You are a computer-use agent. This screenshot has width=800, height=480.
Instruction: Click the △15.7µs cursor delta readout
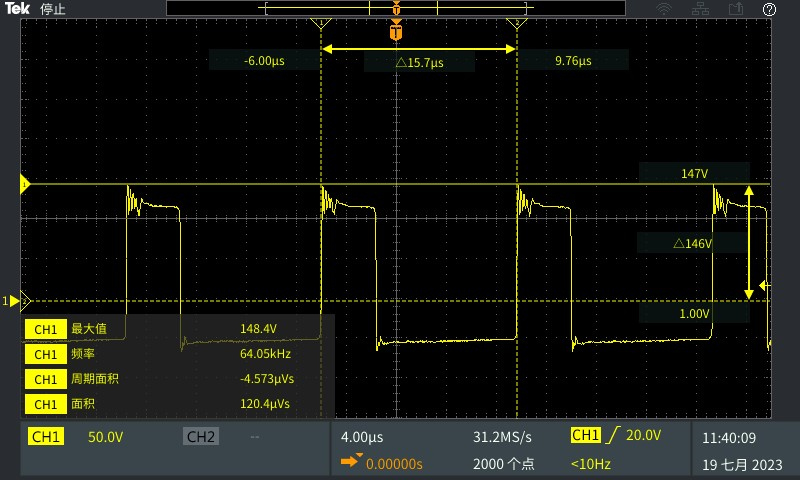tap(419, 63)
